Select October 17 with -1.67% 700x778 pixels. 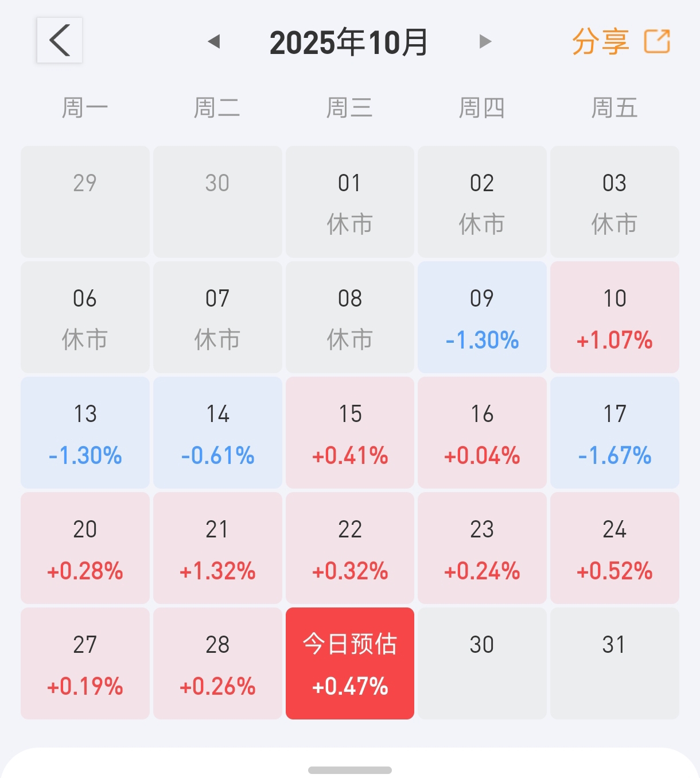click(615, 433)
